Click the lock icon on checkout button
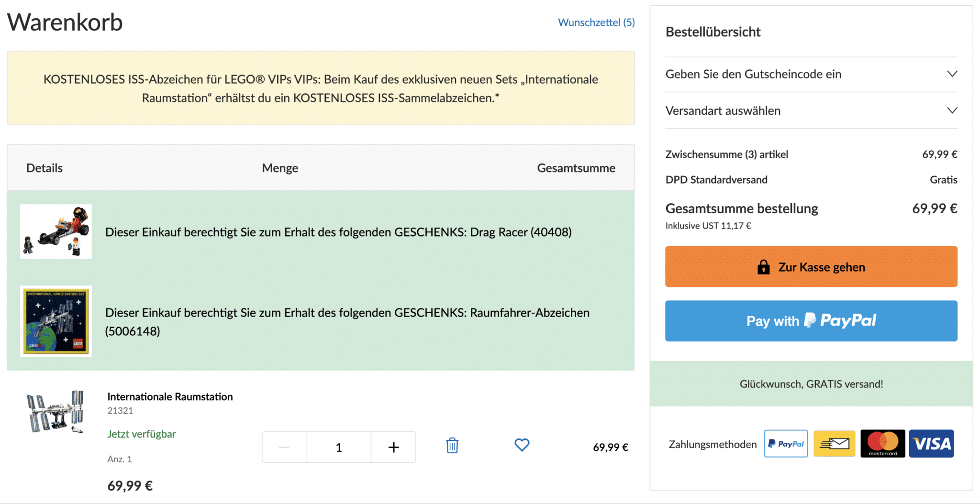Image resolution: width=980 pixels, height=504 pixels. click(764, 267)
